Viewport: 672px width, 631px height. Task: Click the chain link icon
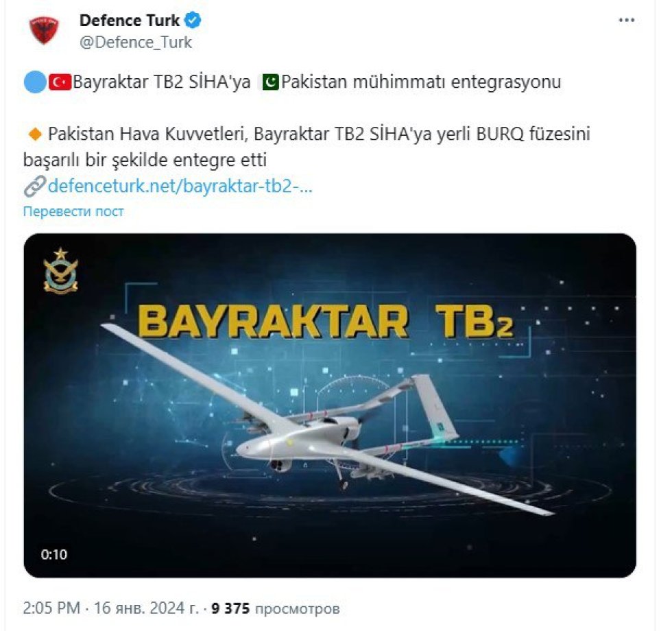(x=35, y=187)
